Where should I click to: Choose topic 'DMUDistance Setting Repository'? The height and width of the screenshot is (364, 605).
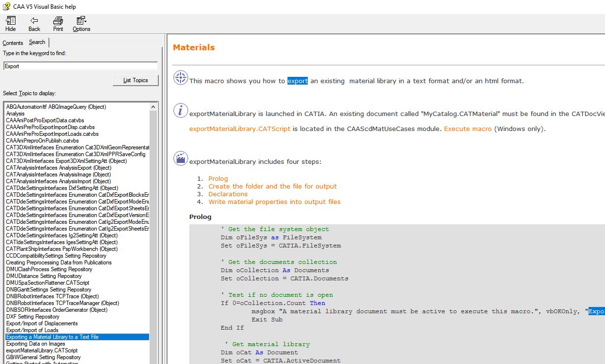[44, 276]
